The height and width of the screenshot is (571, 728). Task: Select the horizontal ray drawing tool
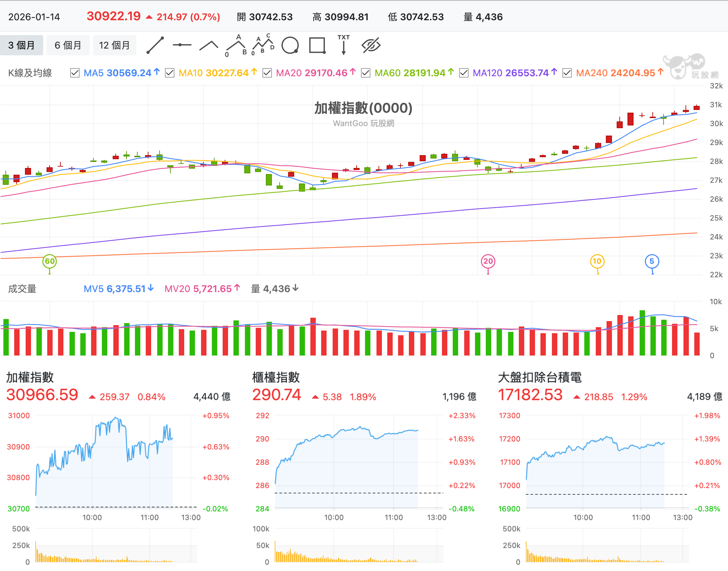pyautogui.click(x=182, y=45)
